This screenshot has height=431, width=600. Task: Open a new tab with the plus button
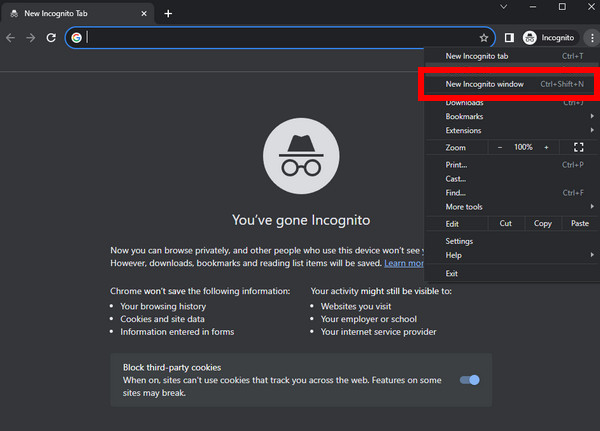point(168,14)
